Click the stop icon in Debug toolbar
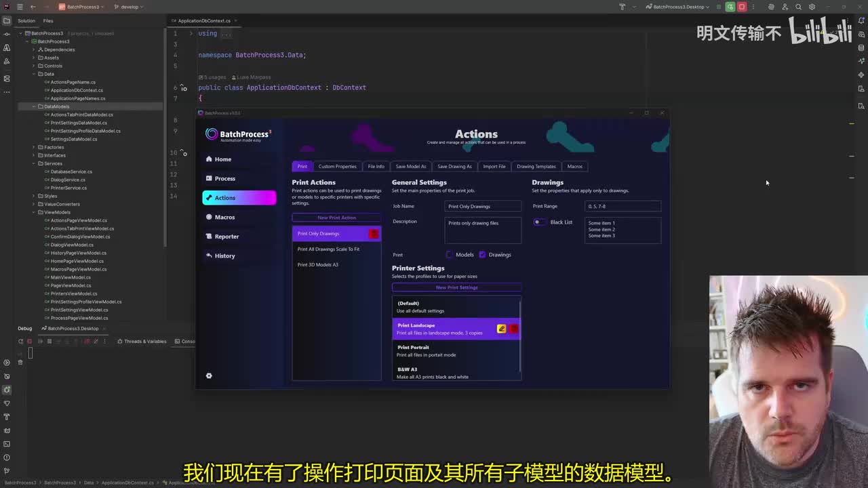868x488 pixels. tap(30, 341)
